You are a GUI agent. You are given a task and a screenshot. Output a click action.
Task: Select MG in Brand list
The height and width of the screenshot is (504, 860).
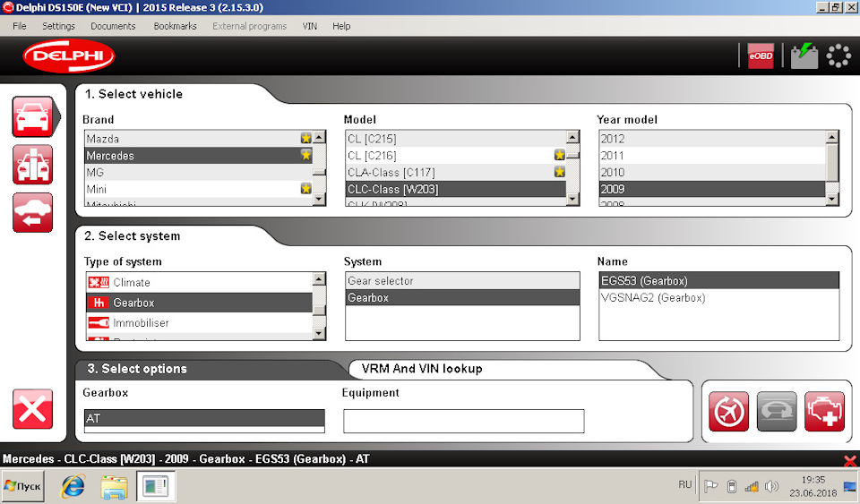[x=199, y=172]
